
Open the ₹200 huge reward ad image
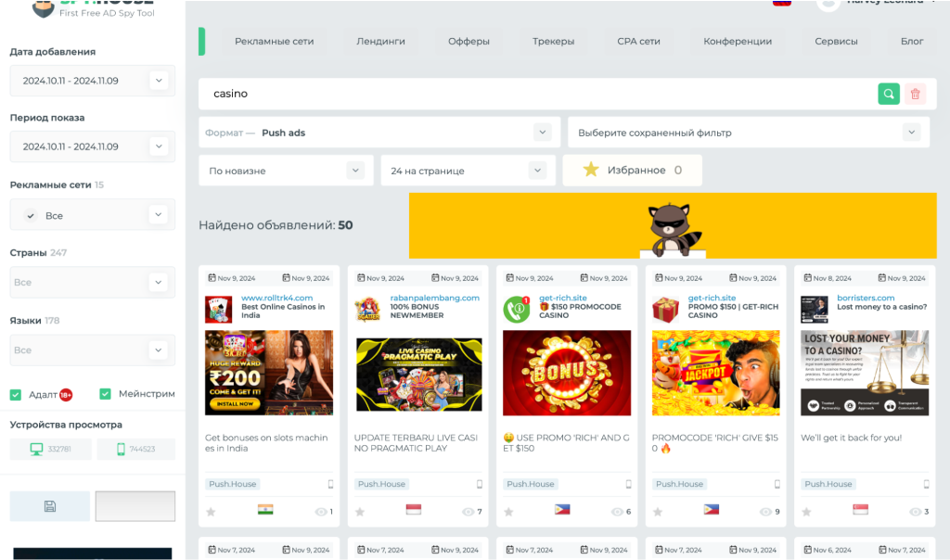269,373
